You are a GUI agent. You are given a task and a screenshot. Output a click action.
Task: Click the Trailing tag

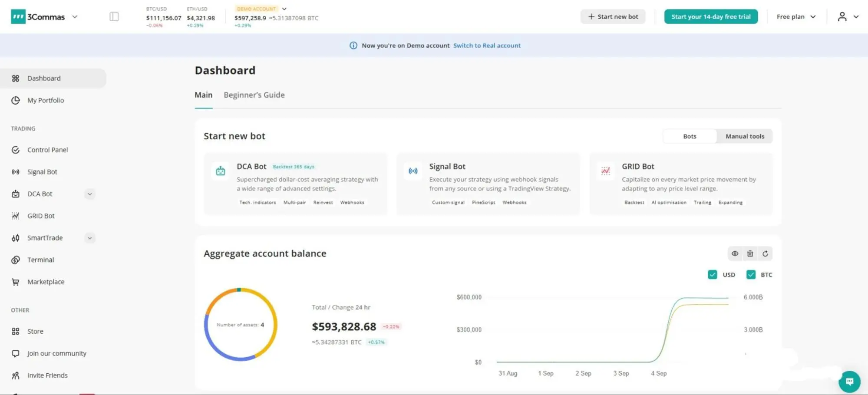click(x=702, y=203)
